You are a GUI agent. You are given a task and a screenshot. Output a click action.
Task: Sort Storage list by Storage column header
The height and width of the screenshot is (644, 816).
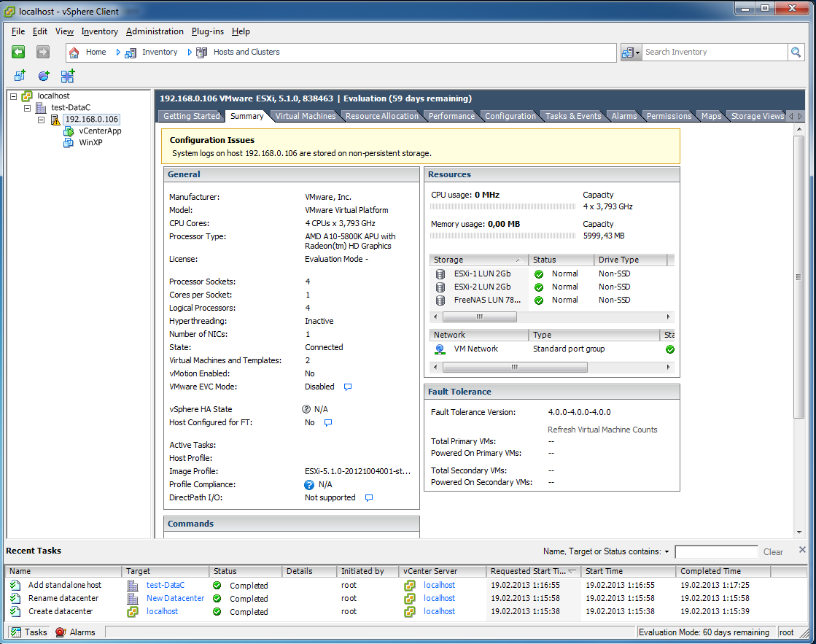click(478, 260)
